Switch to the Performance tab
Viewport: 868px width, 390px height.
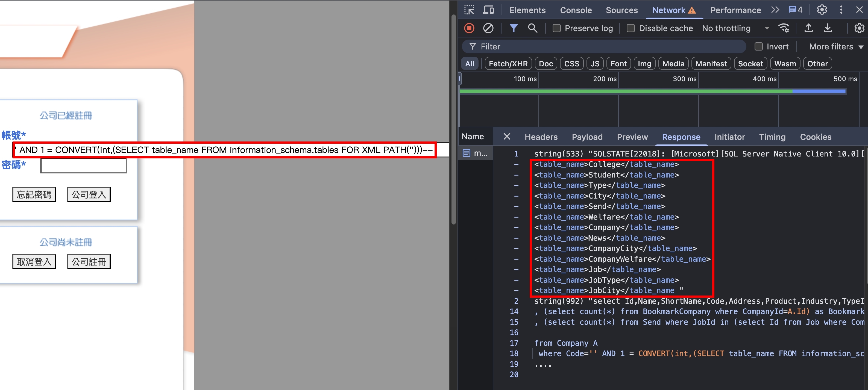pos(735,10)
